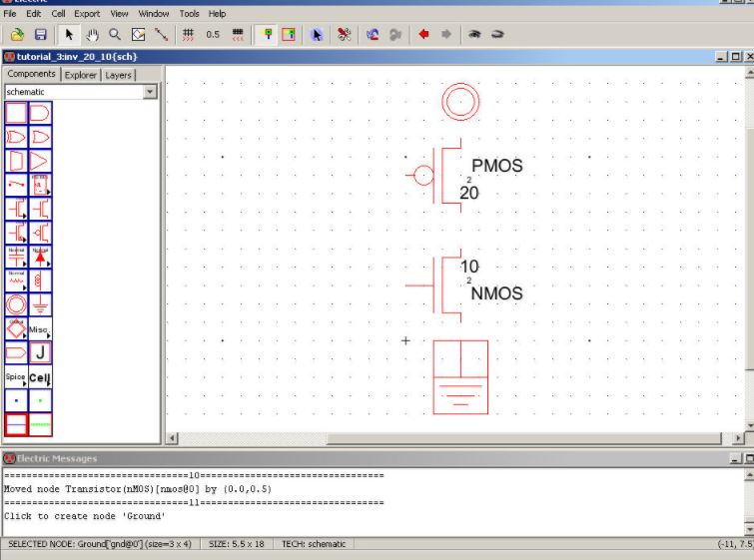Viewport: 754px width, 560px height.
Task: Click the horizontal scrollbar of schematic canvas
Action: 449,437
